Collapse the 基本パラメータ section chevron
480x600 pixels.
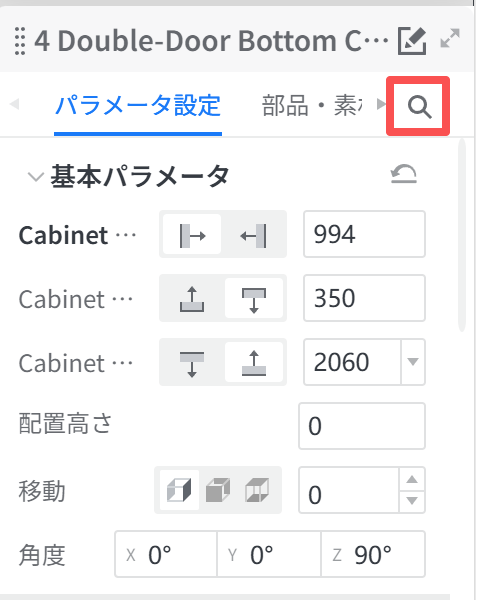pos(36,176)
